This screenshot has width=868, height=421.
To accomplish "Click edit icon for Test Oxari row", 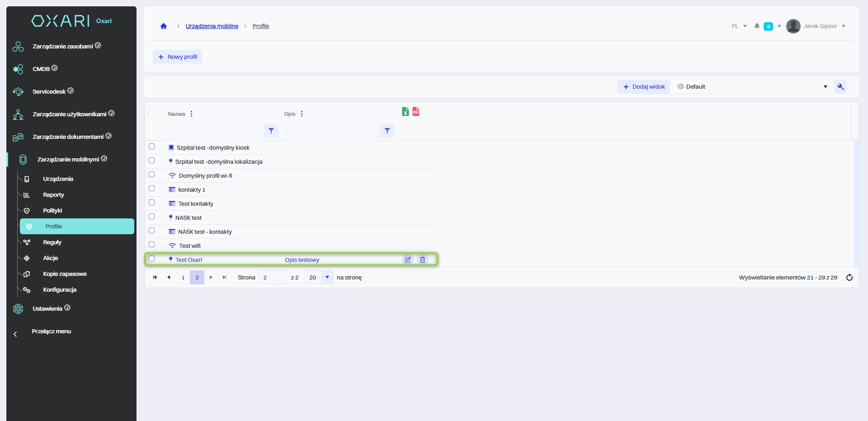I will click(407, 260).
